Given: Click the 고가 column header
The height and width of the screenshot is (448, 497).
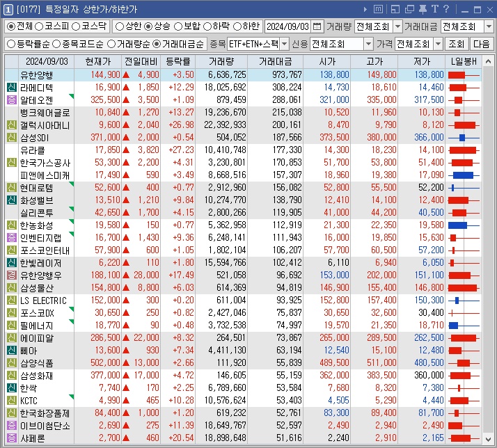Looking at the screenshot, I should [374, 61].
